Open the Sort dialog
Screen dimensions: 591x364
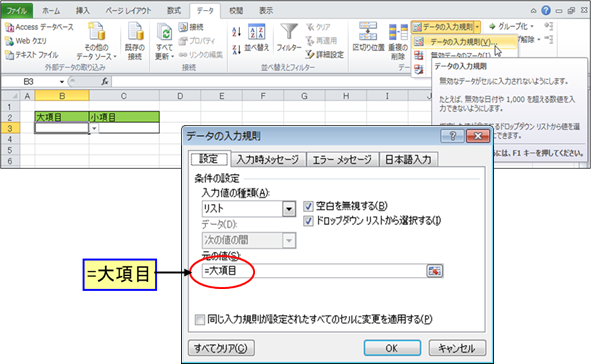point(257,38)
